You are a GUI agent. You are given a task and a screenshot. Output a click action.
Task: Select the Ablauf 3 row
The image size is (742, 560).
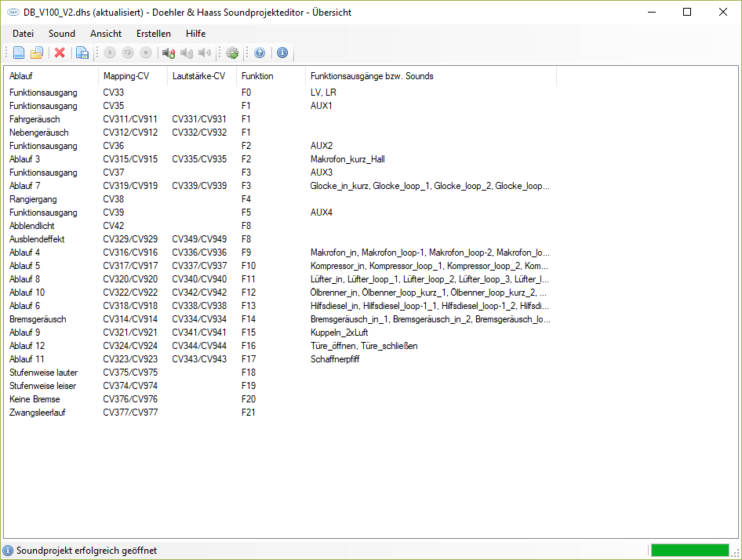tap(281, 159)
